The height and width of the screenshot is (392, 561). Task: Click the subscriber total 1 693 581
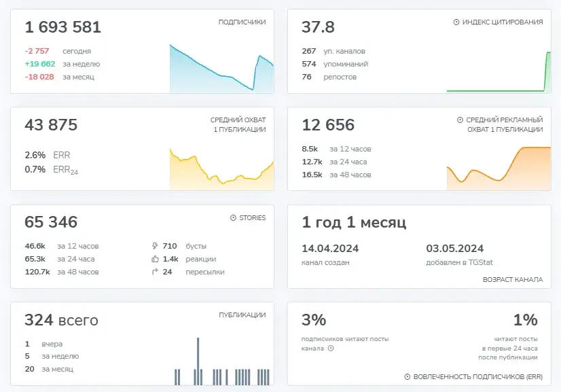pos(63,27)
